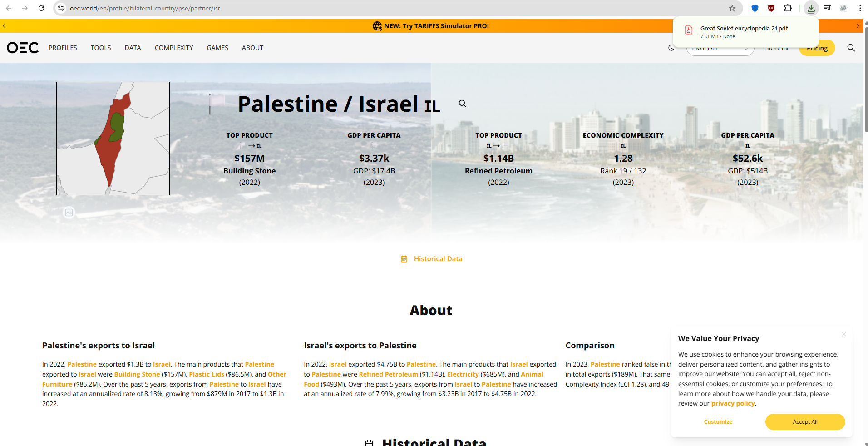Open the COMPLEXITY menu

(174, 48)
